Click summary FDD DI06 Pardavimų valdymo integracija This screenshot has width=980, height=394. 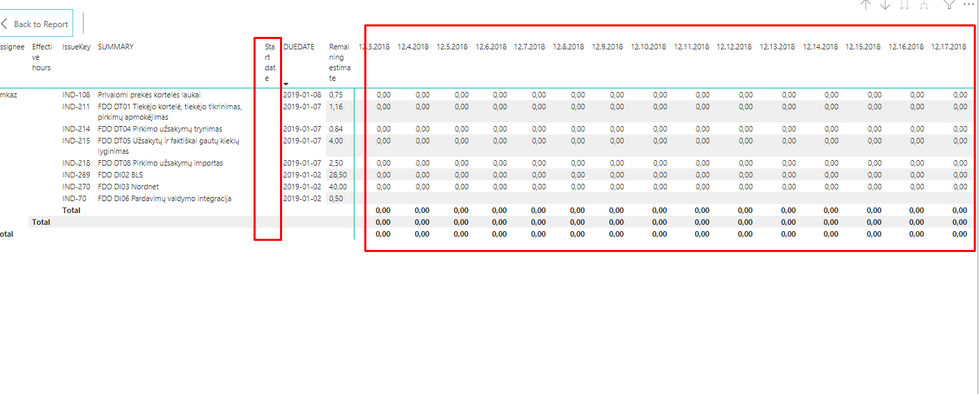(165, 198)
